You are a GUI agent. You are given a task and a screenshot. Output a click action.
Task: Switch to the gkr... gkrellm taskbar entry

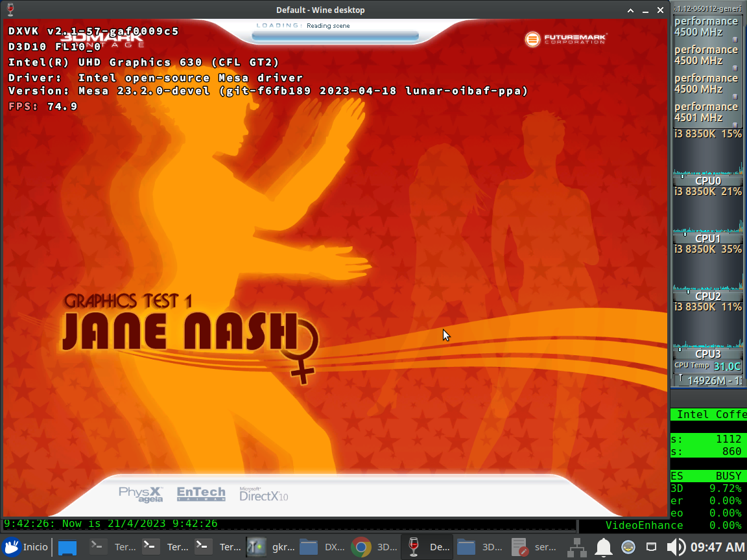pyautogui.click(x=272, y=547)
